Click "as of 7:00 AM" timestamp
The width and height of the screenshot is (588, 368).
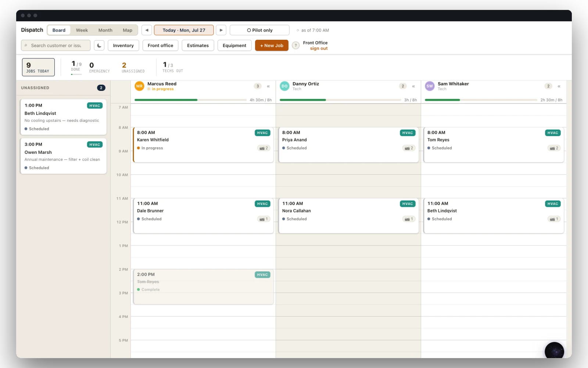pyautogui.click(x=315, y=31)
